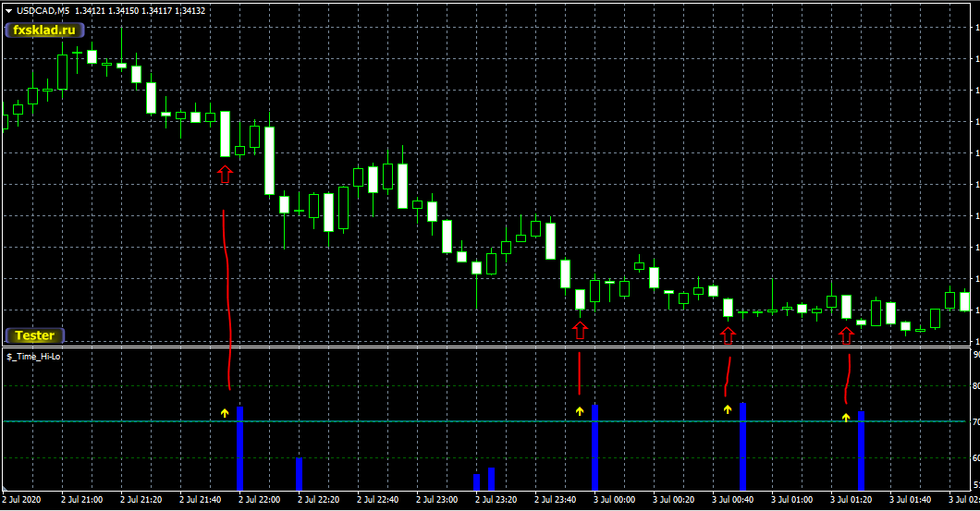The image size is (980, 511).
Task: Click the '2 Jul 22:40' time label
Action: click(378, 500)
